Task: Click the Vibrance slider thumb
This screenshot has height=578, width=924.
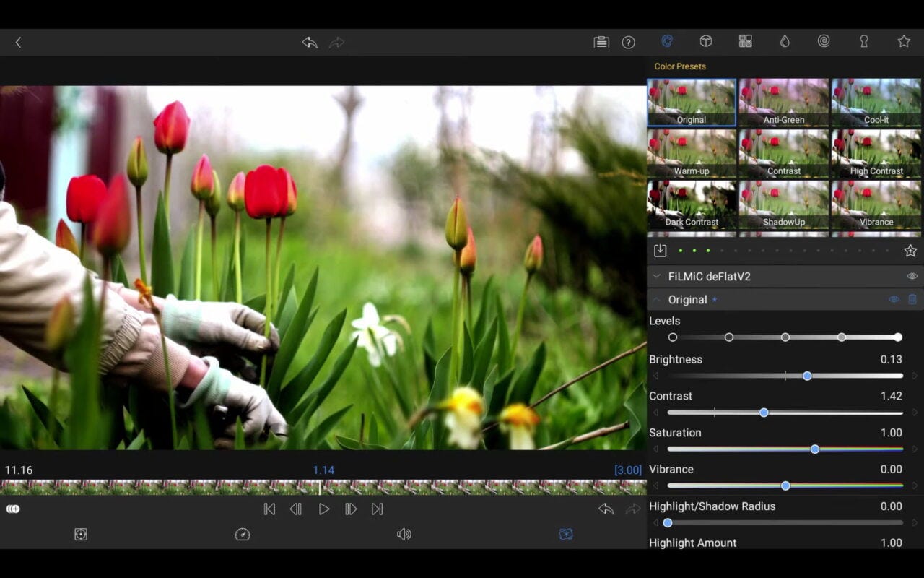Action: pyautogui.click(x=785, y=486)
